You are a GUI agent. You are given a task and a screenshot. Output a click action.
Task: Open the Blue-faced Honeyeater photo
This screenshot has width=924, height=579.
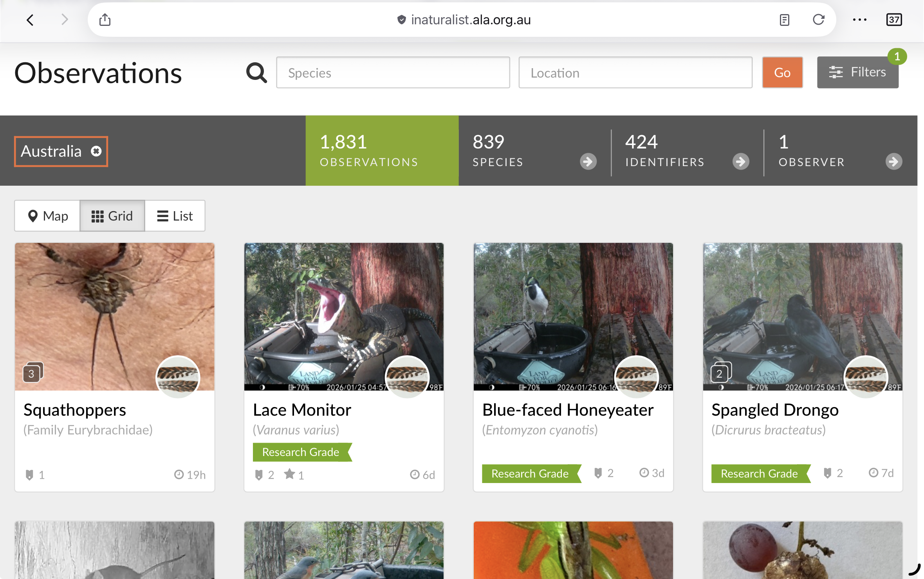tap(573, 317)
